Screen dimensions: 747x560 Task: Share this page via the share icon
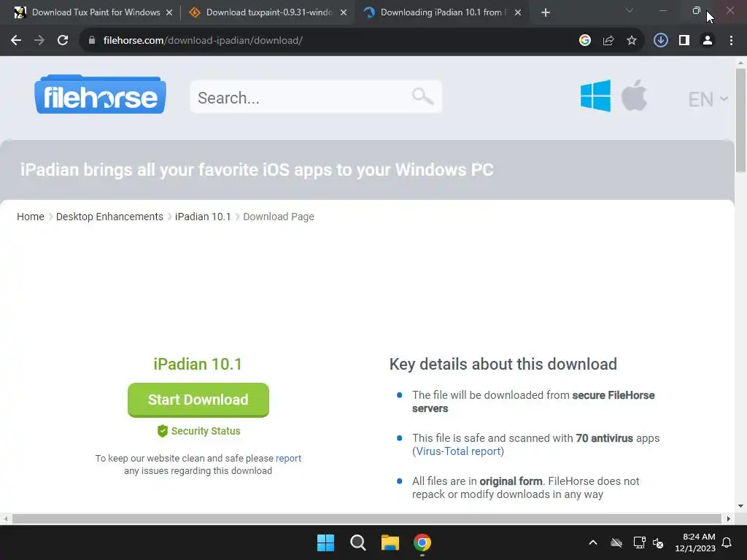pos(608,41)
